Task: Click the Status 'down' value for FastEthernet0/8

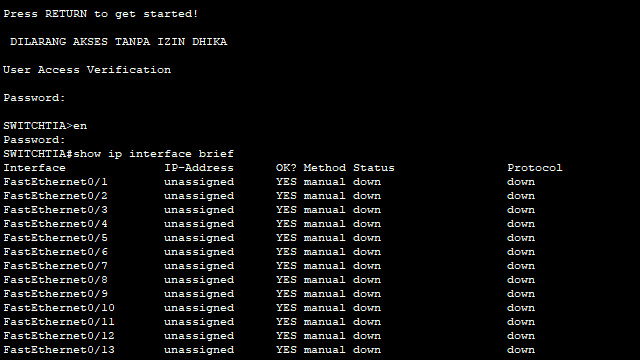Action: [x=367, y=280]
